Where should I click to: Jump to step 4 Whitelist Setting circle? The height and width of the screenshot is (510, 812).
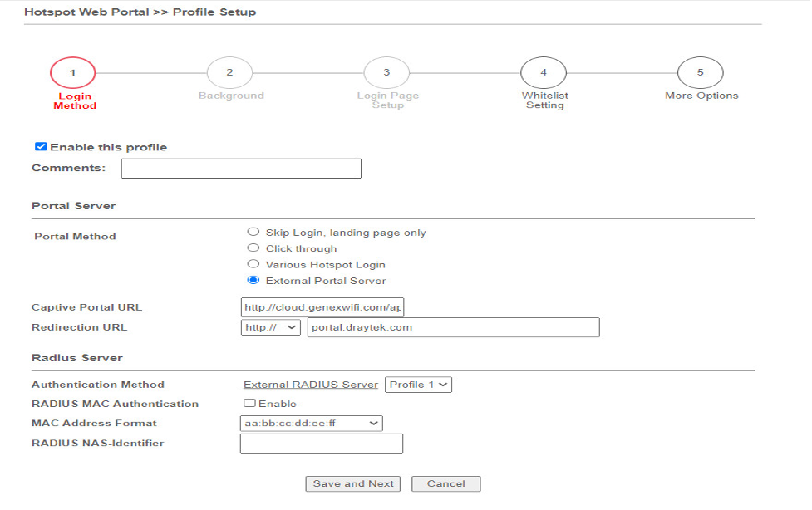pos(544,72)
